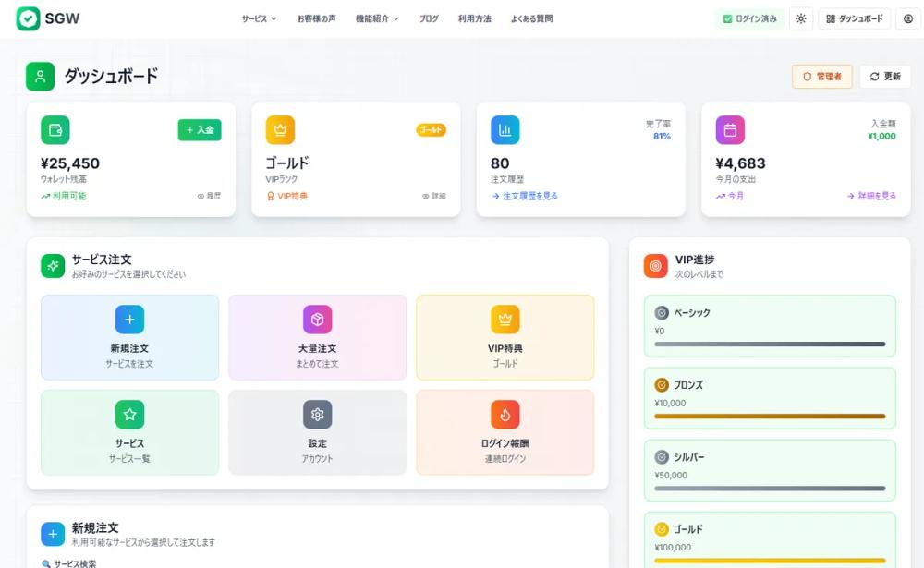Image resolution: width=924 pixels, height=568 pixels.
Task: Select the VIP特典 crown tile icon
Action: (x=505, y=320)
